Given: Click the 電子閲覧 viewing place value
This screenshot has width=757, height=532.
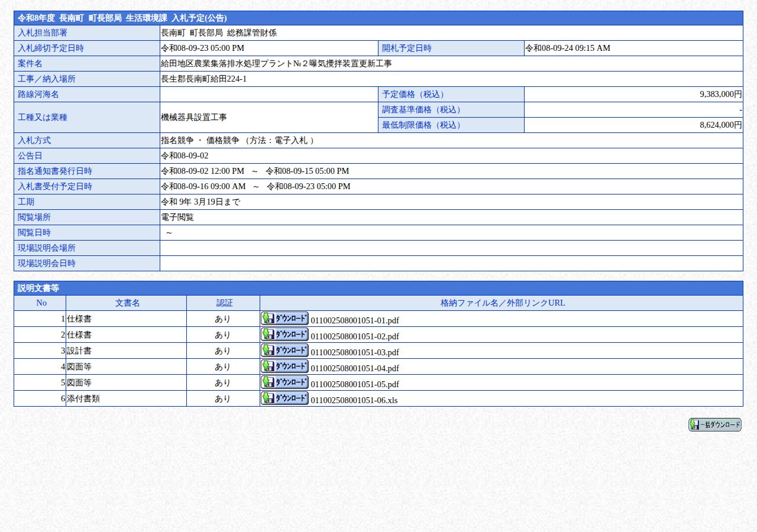Looking at the screenshot, I should point(177,217).
